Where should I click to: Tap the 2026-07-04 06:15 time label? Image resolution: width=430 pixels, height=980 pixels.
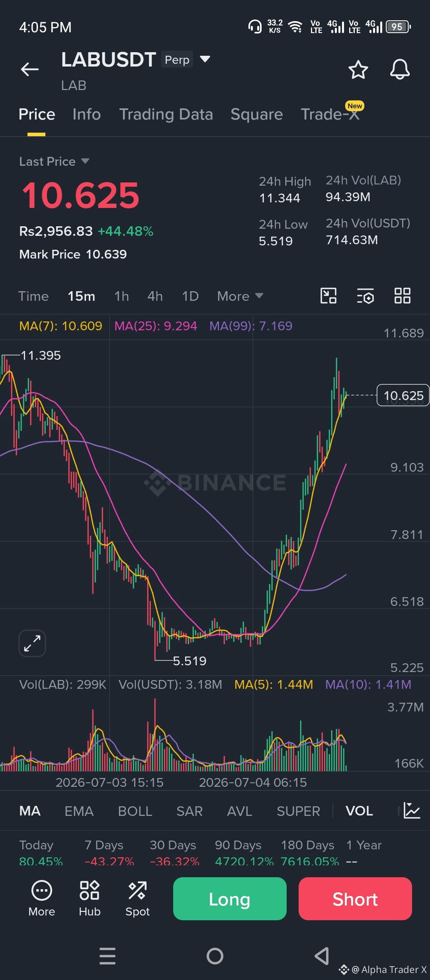click(253, 782)
